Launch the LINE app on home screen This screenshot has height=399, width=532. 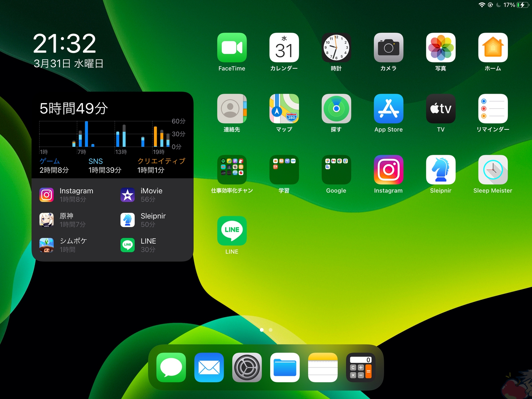(x=232, y=231)
